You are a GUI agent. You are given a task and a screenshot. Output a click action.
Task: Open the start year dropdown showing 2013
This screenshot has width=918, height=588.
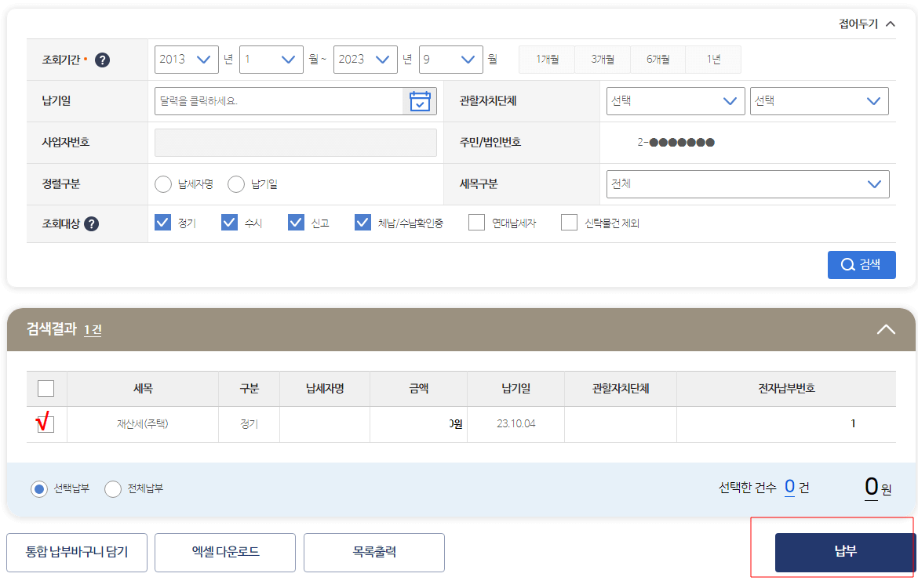coord(186,59)
